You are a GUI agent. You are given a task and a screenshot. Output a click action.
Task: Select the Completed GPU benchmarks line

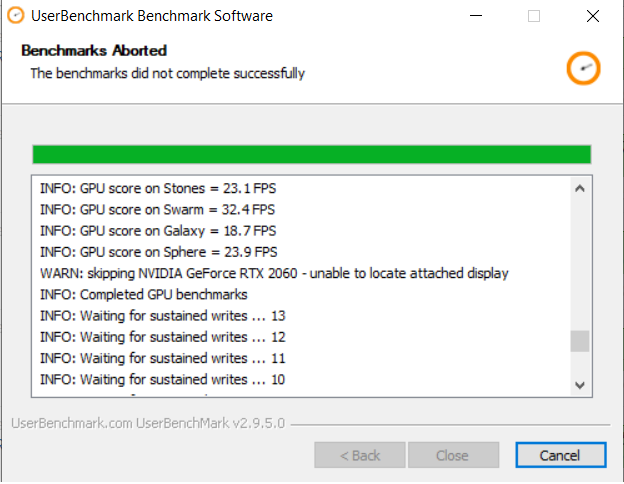pyautogui.click(x=144, y=295)
